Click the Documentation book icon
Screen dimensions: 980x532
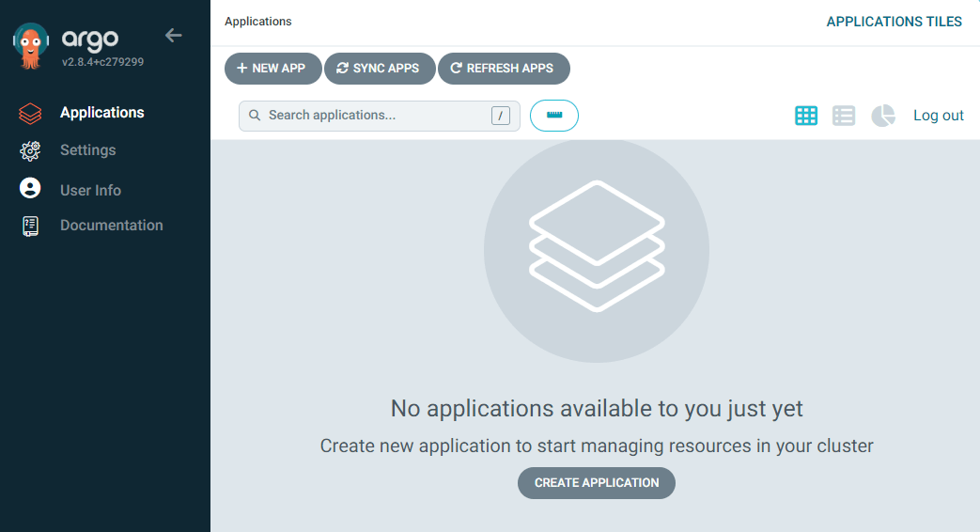30,227
